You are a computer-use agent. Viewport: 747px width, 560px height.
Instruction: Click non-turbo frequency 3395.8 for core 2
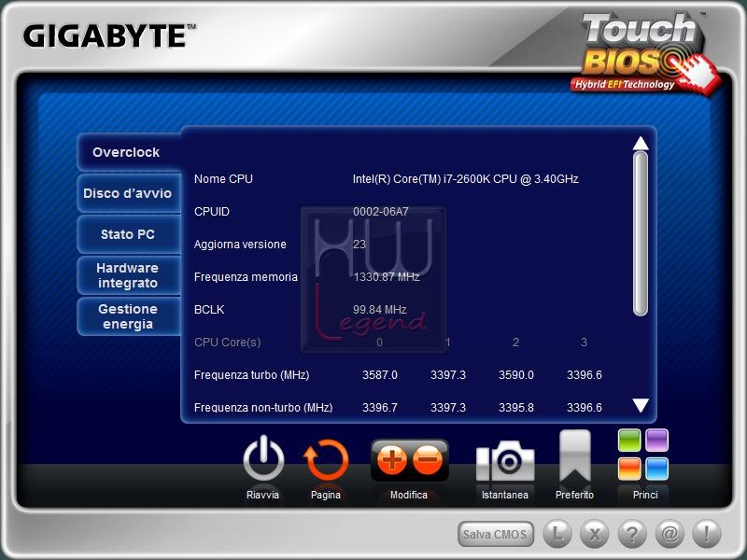point(516,408)
